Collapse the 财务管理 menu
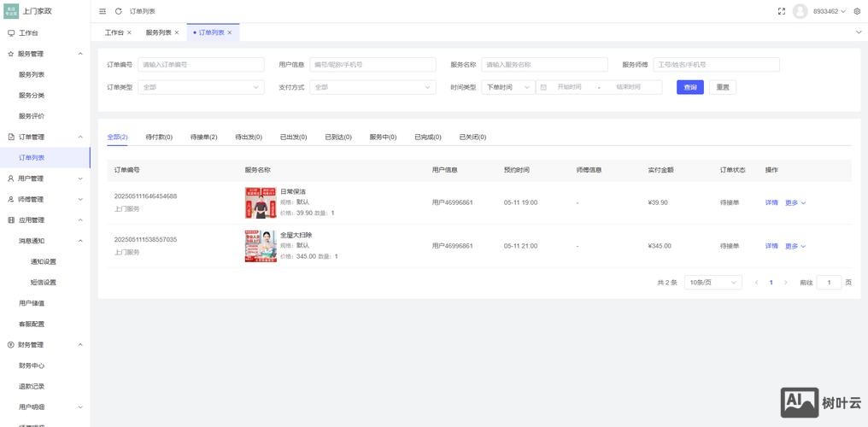The height and width of the screenshot is (427, 868). 44,344
